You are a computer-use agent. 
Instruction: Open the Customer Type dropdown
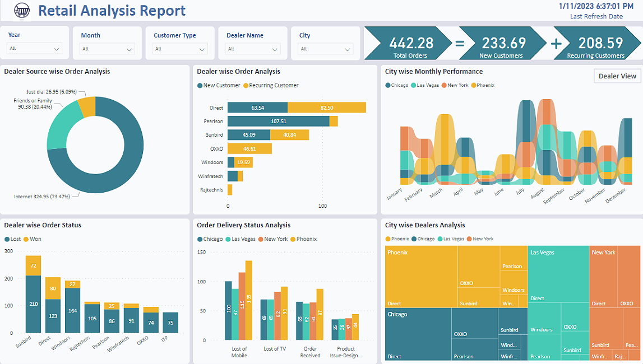180,49
